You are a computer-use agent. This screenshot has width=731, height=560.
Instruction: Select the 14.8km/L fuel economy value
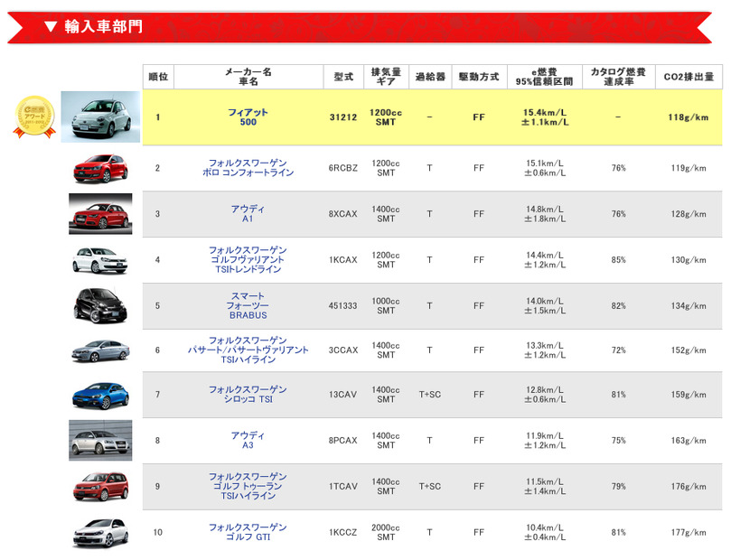(545, 210)
